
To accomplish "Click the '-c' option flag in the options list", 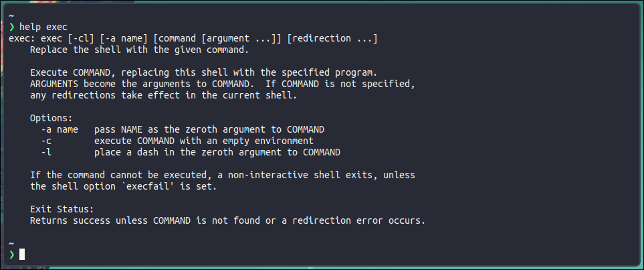I will pyautogui.click(x=46, y=141).
